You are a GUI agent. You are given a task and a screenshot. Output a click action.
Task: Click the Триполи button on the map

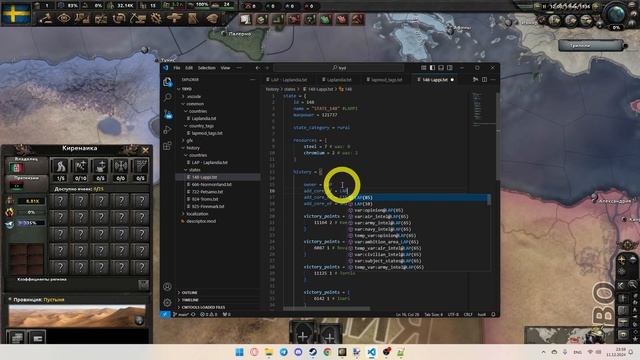(x=592, y=46)
